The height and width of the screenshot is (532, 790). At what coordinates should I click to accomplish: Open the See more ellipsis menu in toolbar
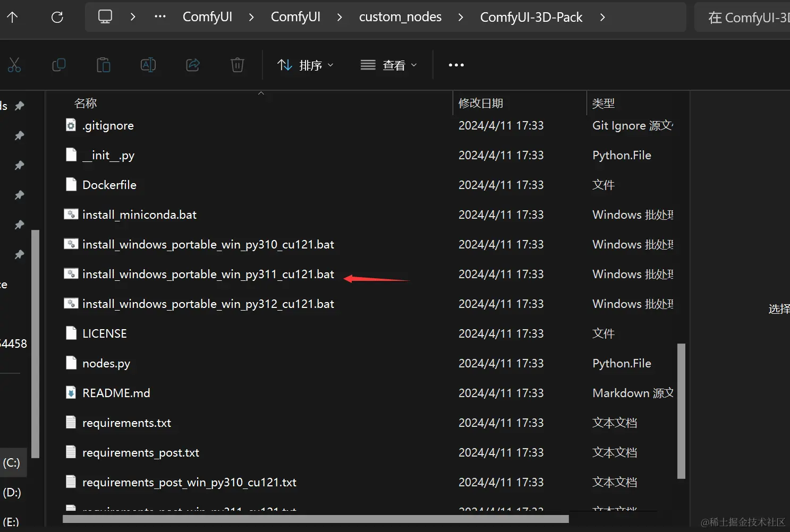[456, 65]
